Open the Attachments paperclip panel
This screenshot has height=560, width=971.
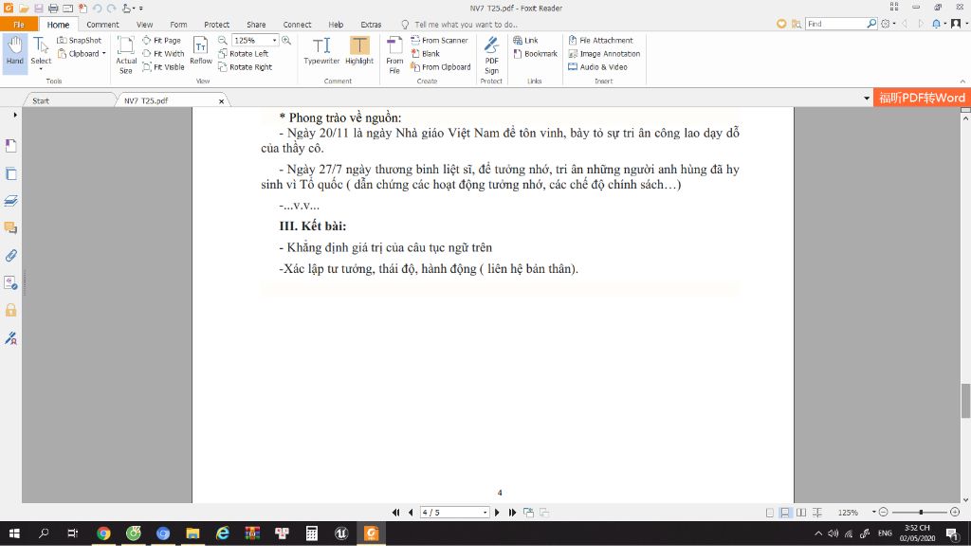point(10,255)
